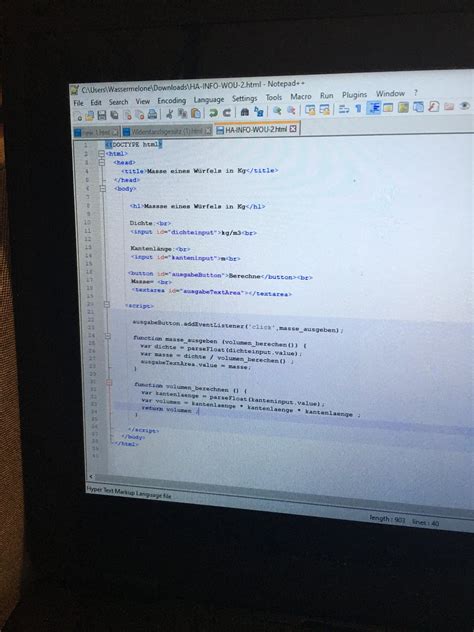
Task: Click the Close document toolbar icon
Action: (128, 115)
